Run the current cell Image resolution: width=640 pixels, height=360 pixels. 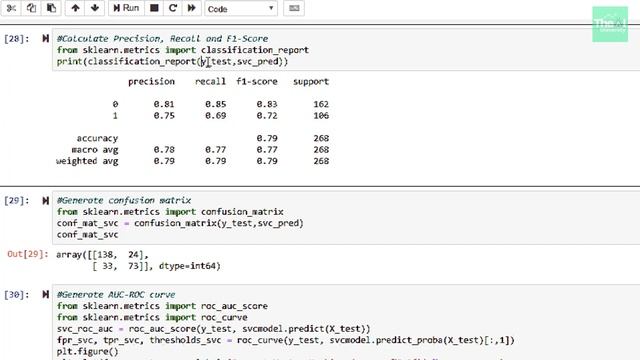pos(126,8)
